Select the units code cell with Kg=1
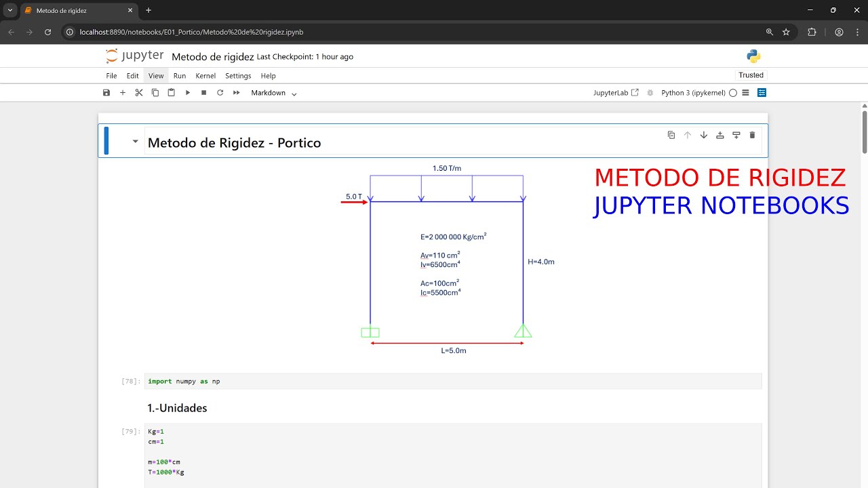The height and width of the screenshot is (488, 868). click(x=453, y=455)
